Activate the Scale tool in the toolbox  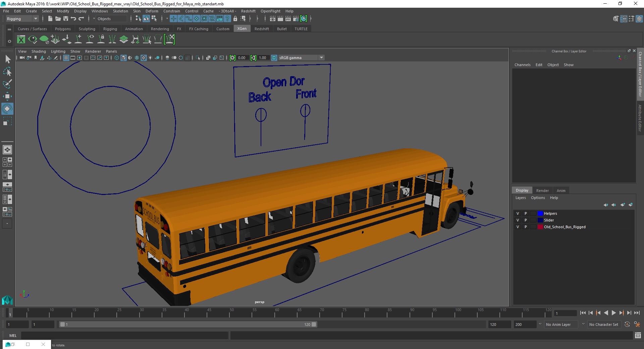click(7, 121)
